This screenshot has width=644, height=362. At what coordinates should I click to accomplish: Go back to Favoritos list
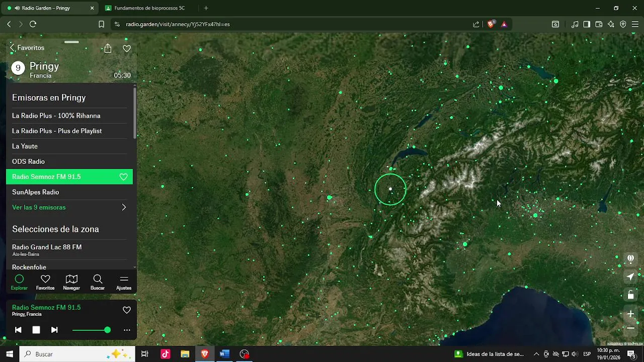click(x=27, y=48)
